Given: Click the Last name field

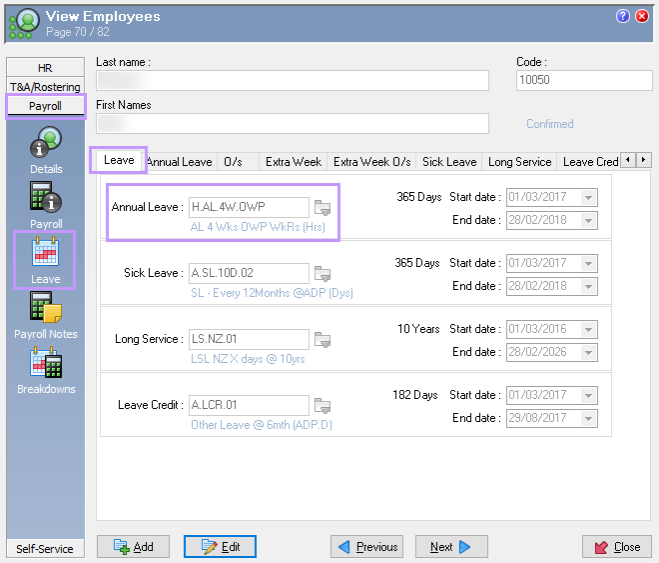Looking at the screenshot, I should pos(293,81).
